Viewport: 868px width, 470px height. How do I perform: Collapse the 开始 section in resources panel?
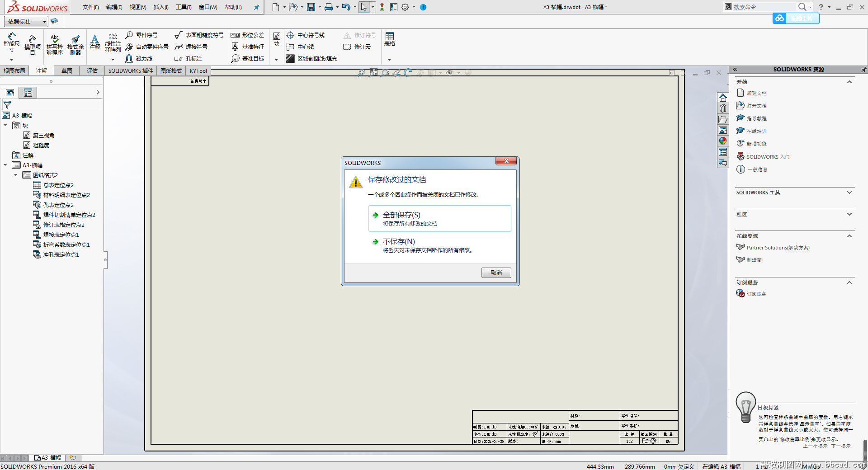[849, 82]
